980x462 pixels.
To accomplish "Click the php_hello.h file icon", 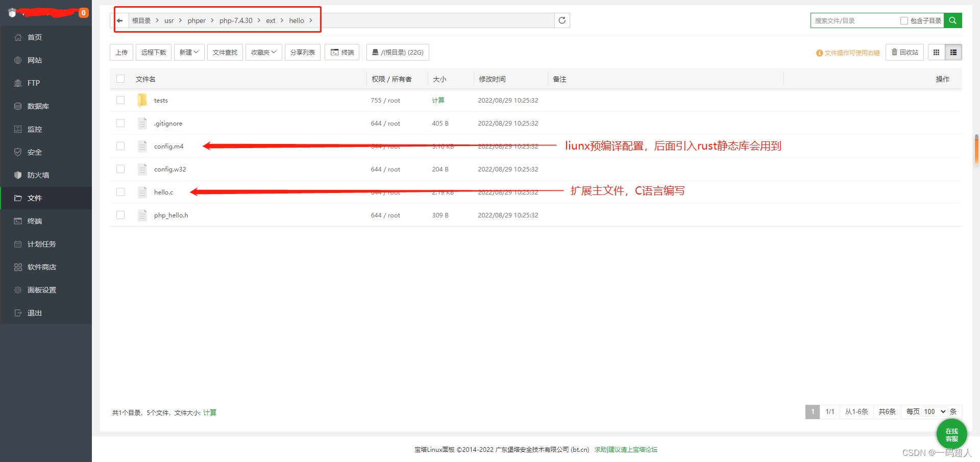I will click(x=142, y=215).
